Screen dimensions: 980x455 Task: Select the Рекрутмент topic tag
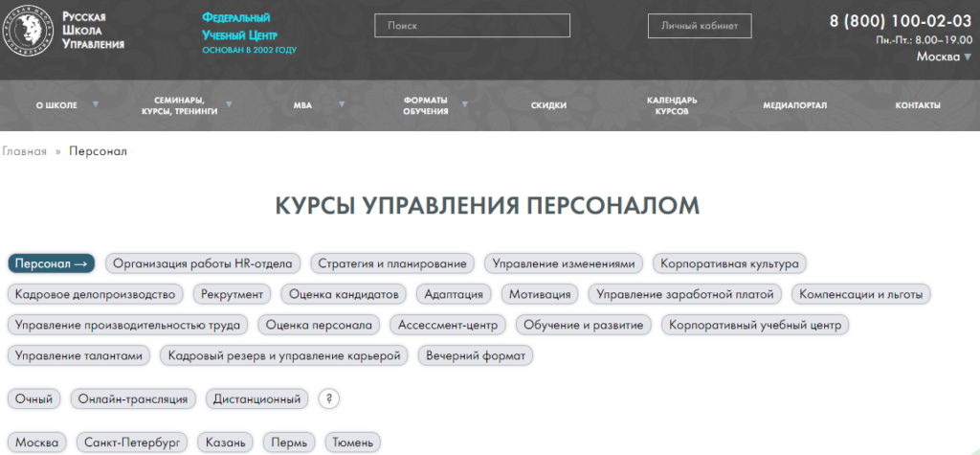pos(233,294)
